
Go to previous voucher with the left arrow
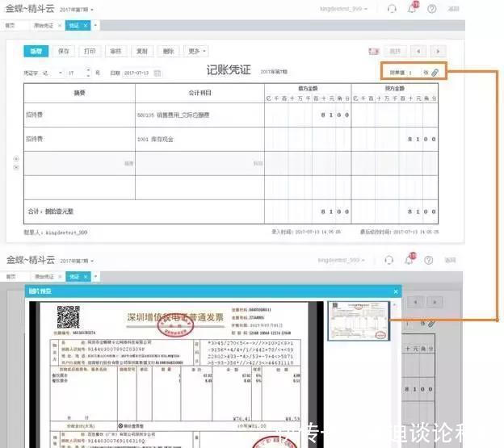click(x=418, y=52)
